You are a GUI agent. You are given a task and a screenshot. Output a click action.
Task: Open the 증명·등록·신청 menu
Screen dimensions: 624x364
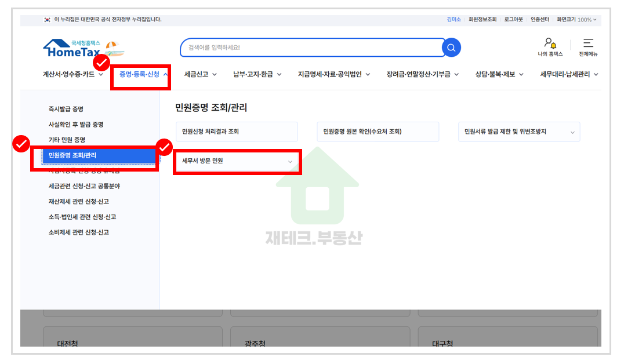pyautogui.click(x=140, y=74)
